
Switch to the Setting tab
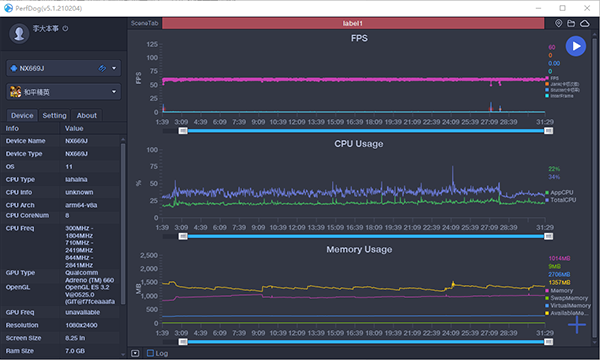(x=54, y=115)
